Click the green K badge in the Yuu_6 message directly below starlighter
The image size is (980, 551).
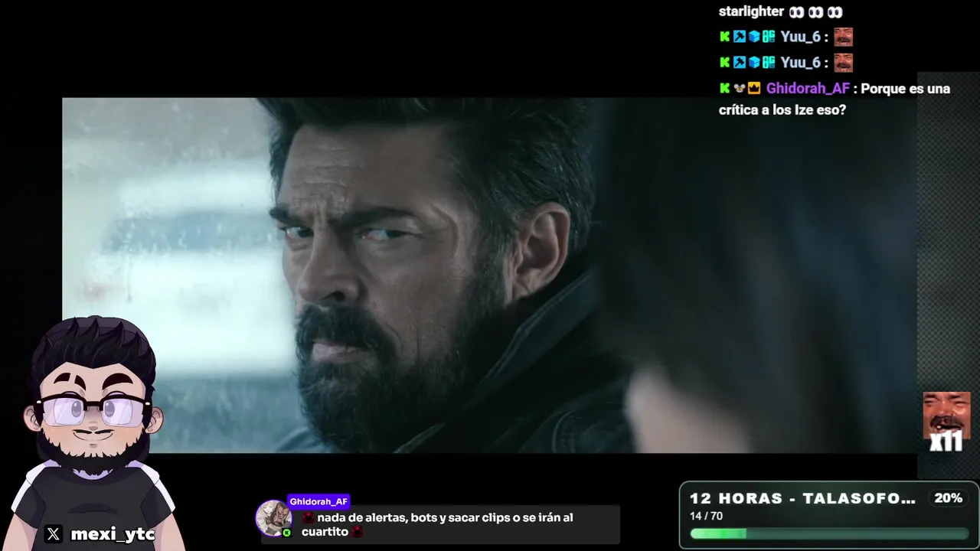[724, 37]
